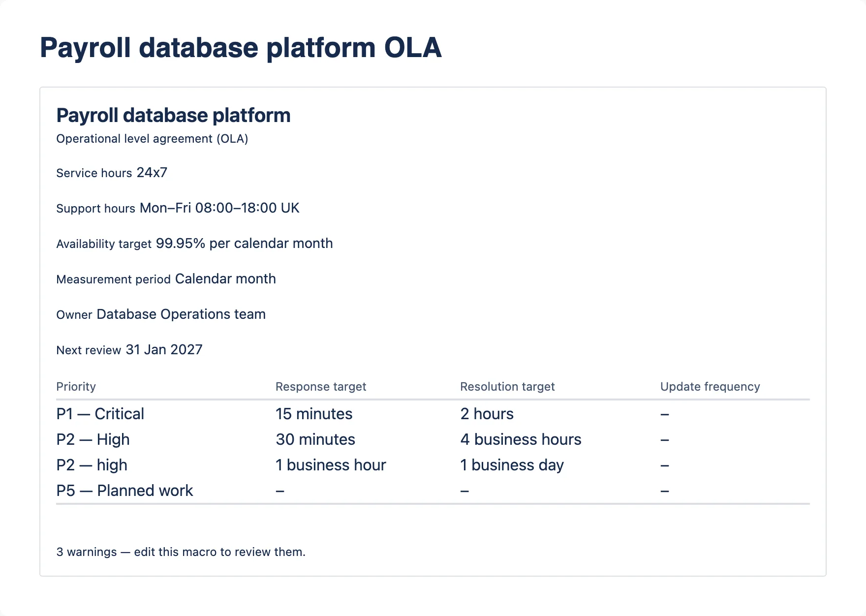
Task: Click the 'Response target' column header
Action: [x=321, y=387]
